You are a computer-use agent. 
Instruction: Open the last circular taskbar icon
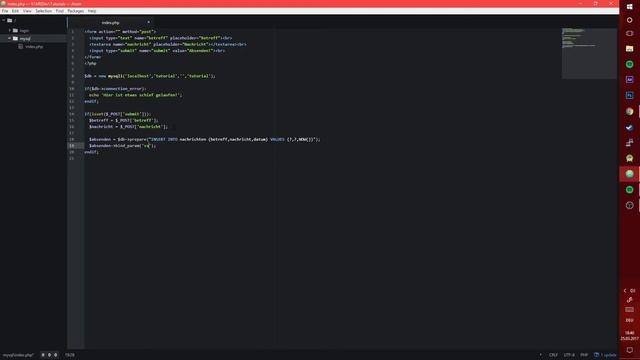tap(629, 205)
